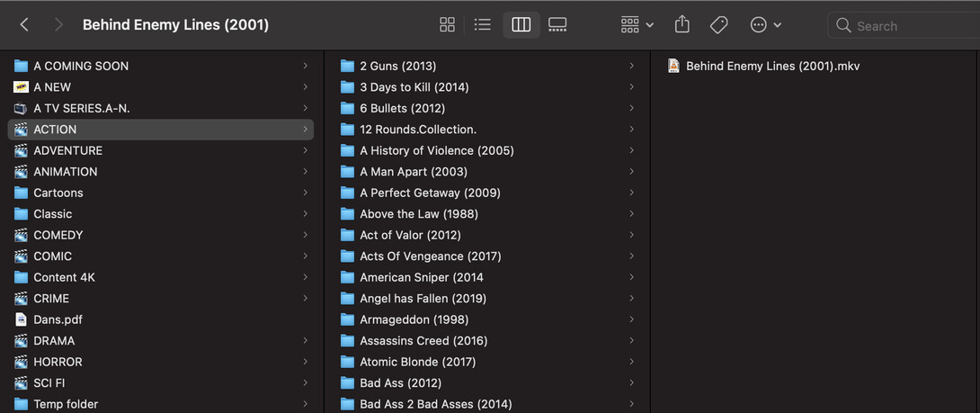Click the A TV SERIES.A-N. TV icon

22,108
